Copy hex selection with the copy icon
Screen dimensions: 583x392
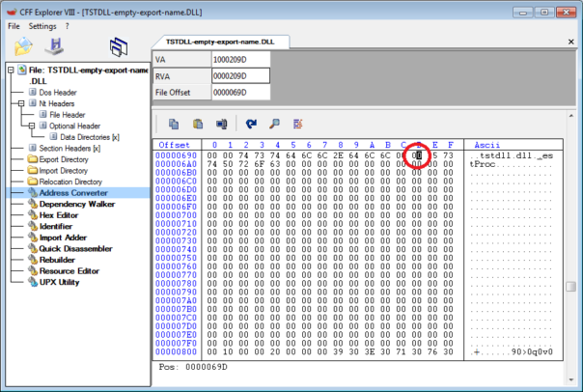174,124
